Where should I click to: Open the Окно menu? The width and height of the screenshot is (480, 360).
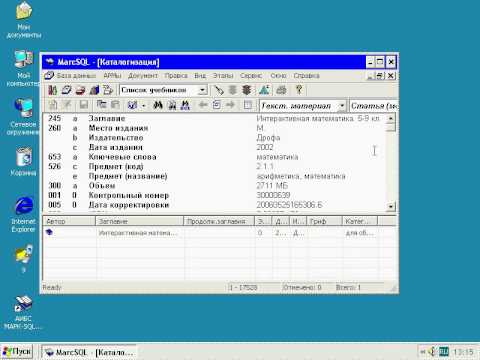point(278,76)
